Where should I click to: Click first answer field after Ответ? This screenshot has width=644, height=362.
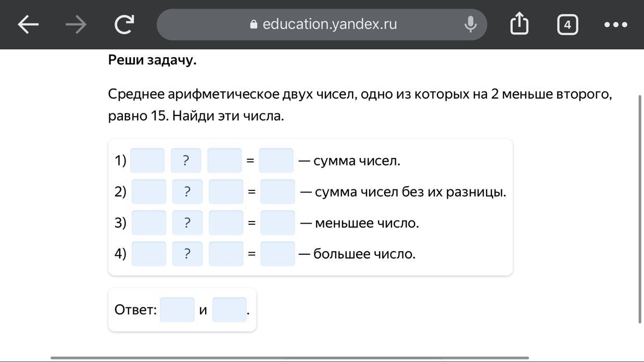[x=177, y=310]
